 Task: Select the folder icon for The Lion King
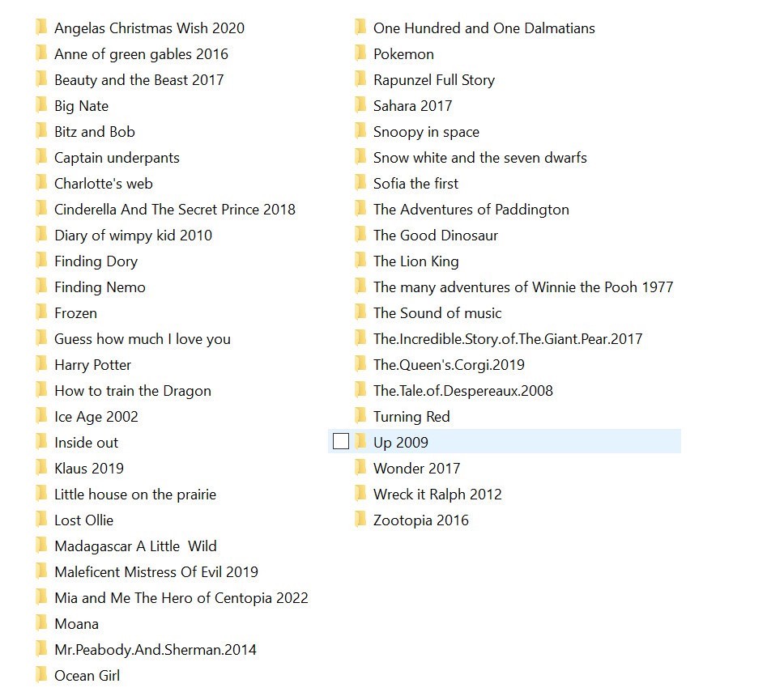click(360, 261)
